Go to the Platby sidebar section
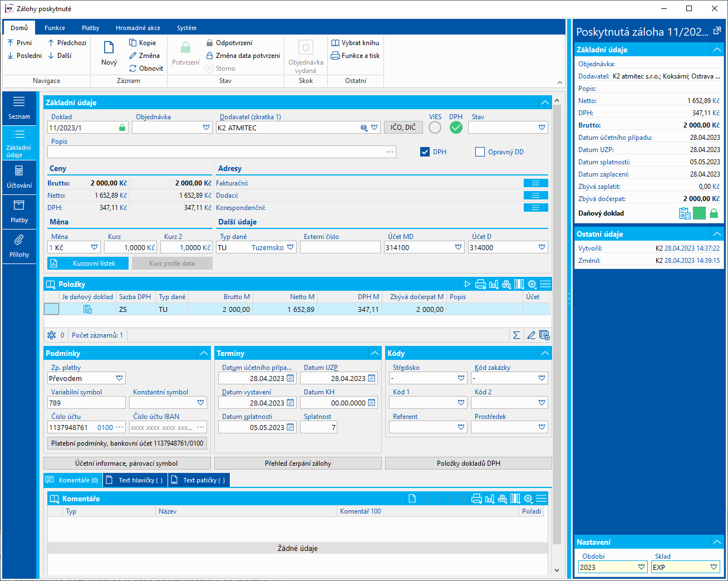The height and width of the screenshot is (581, 728). pos(19,212)
